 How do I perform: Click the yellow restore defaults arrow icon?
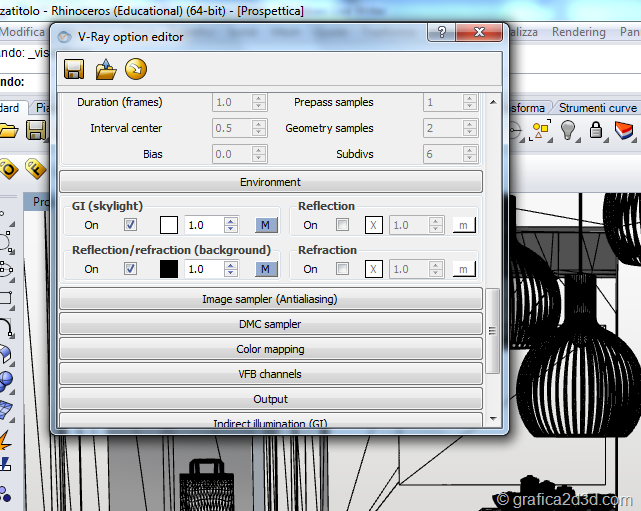(136, 69)
